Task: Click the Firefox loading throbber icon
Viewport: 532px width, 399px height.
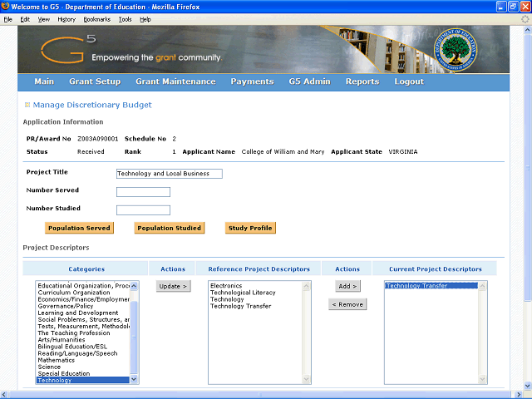Action: pos(525,19)
